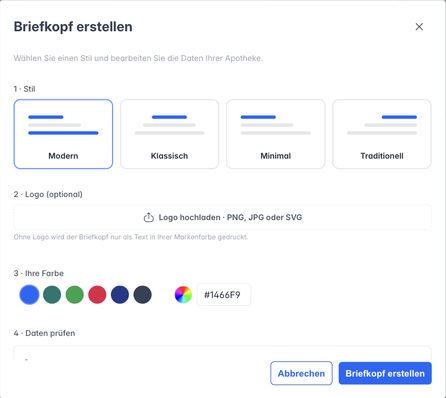The image size is (446, 398).
Task: Select the red color swatch
Action: tap(97, 295)
